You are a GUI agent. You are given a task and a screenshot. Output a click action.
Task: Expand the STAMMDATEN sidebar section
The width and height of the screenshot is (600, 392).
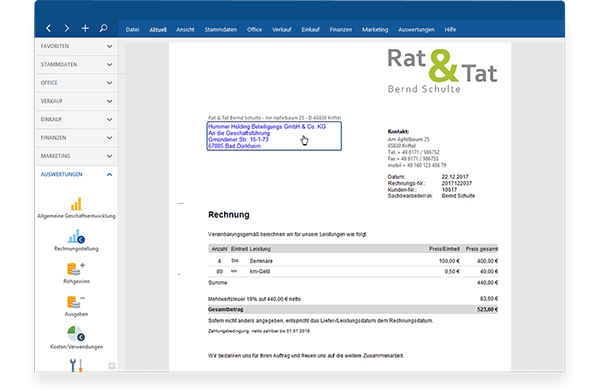pos(77,65)
